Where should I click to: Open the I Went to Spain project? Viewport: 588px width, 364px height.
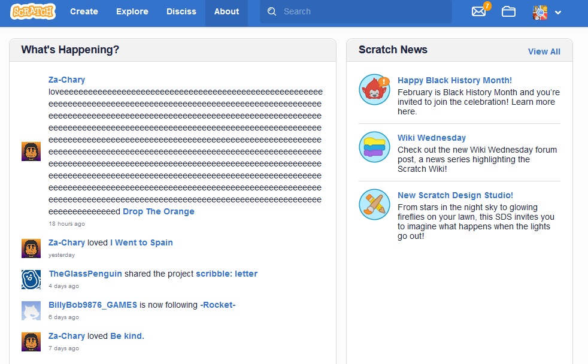tap(141, 242)
